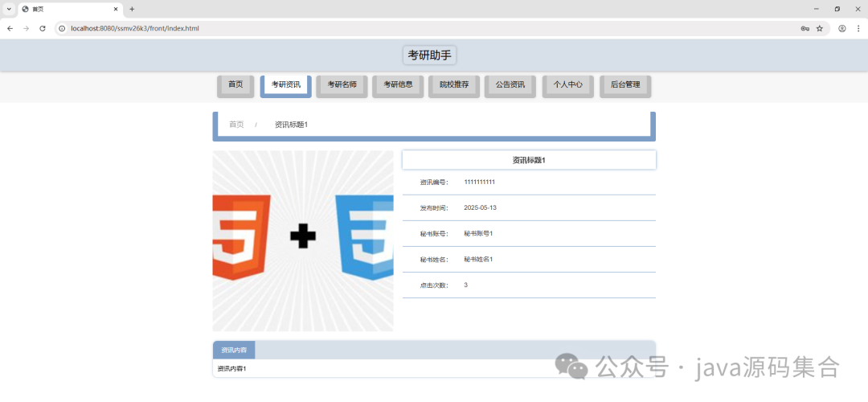Go back using the browser back arrow
This screenshot has width=868, height=402.
pos(10,28)
